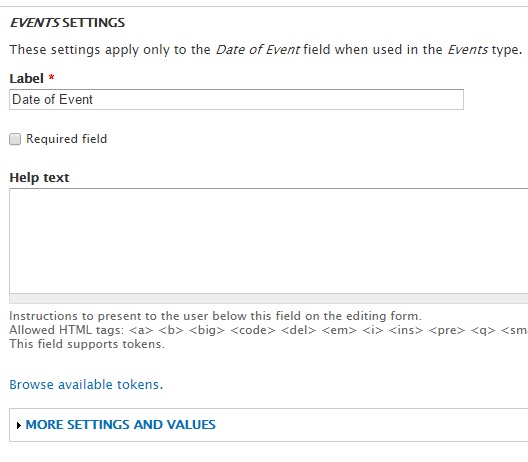Screen dimensions: 528x462
Task: Click the Required field checkbox label text
Action: pyautogui.click(x=67, y=139)
